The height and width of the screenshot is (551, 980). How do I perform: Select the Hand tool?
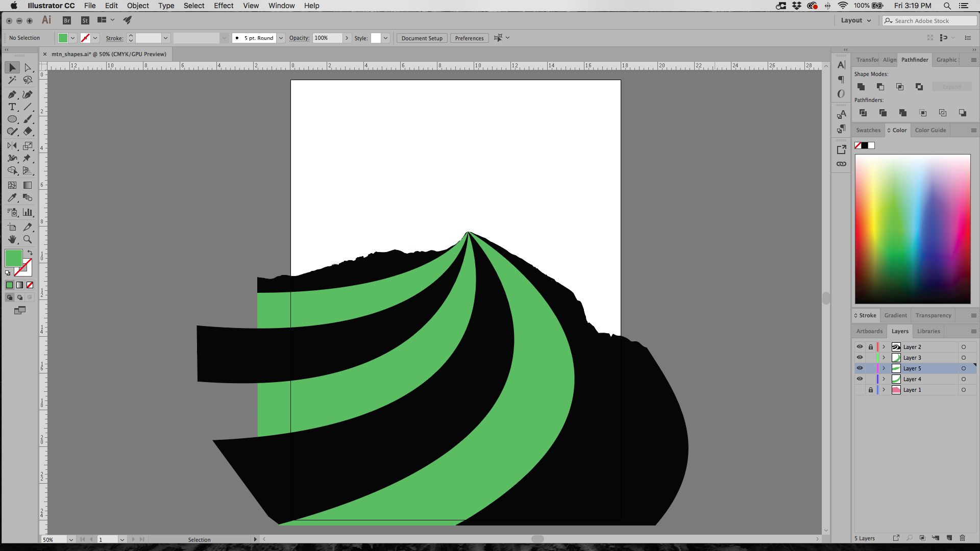12,239
